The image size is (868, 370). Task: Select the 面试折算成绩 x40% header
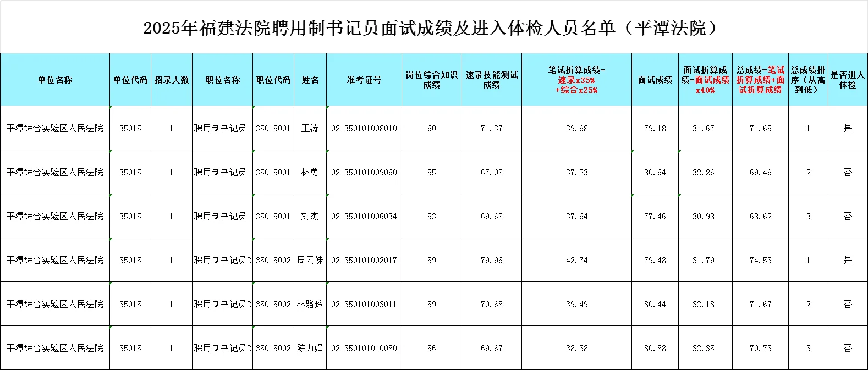coord(705,80)
